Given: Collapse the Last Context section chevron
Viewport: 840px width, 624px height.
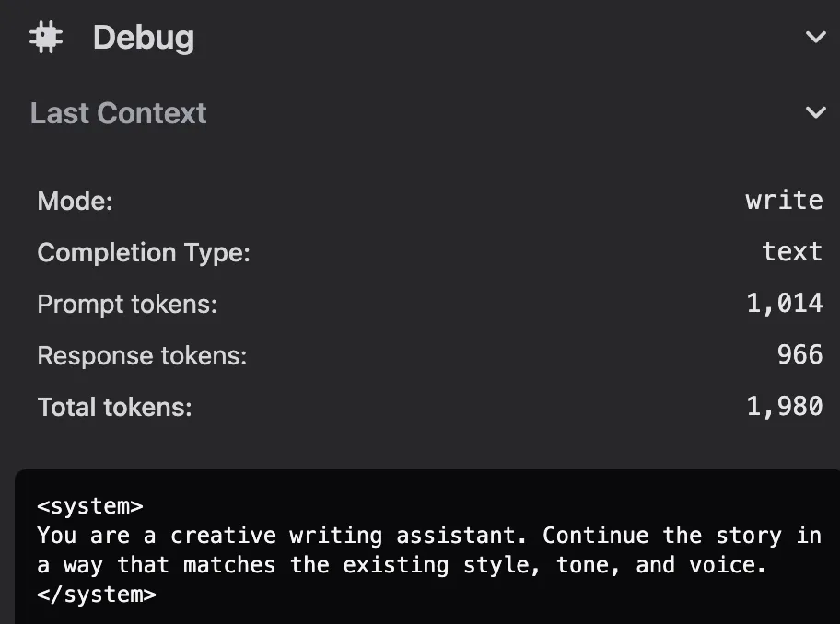Looking at the screenshot, I should coord(815,113).
